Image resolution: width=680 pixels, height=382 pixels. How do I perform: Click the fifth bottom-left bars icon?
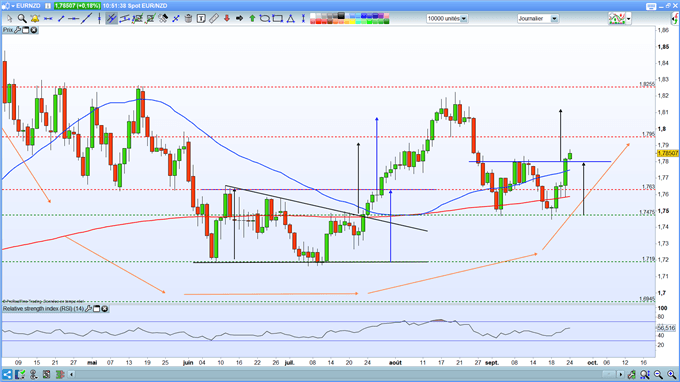59,374
